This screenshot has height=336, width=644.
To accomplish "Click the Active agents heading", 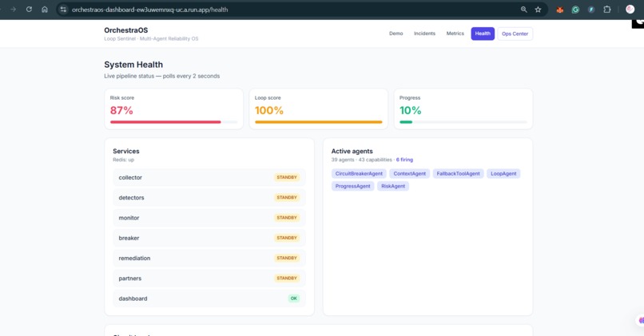I will (352, 151).
